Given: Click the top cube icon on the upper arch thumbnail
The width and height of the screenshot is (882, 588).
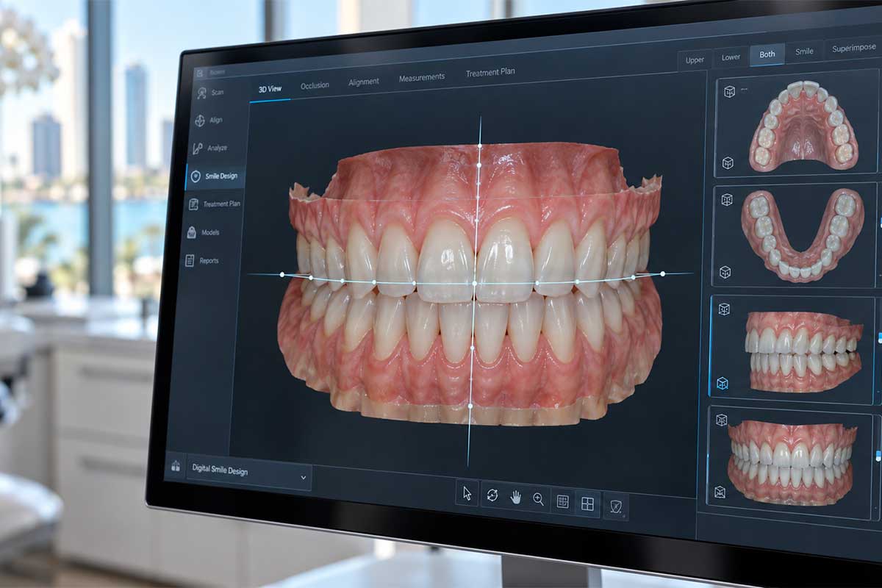Looking at the screenshot, I should click(730, 92).
